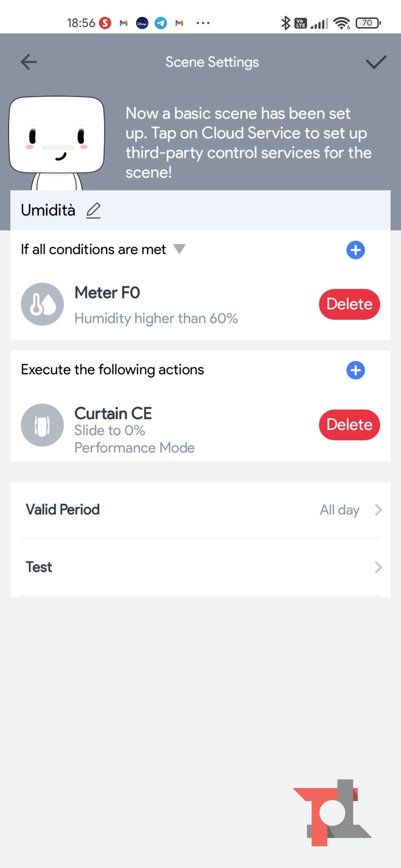Screen dimensions: 401x868
Task: Open the Test row chevron
Action: coord(378,567)
